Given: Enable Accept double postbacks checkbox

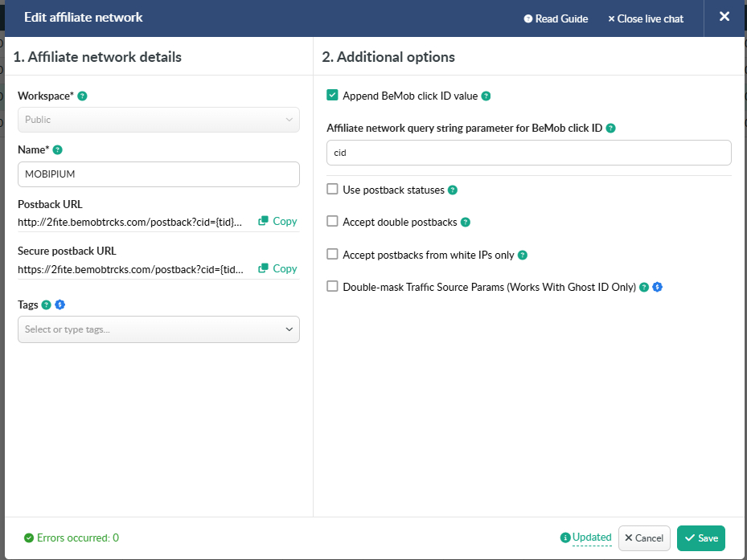Looking at the screenshot, I should 332,222.
